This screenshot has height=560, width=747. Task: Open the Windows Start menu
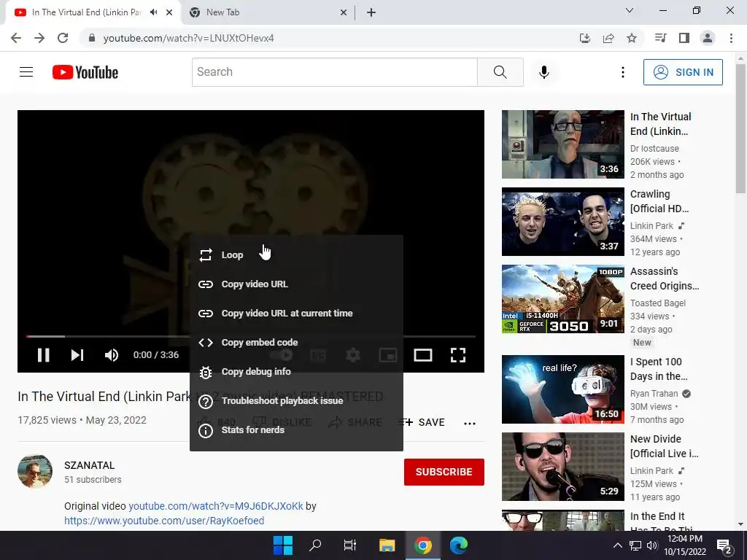[282, 545]
